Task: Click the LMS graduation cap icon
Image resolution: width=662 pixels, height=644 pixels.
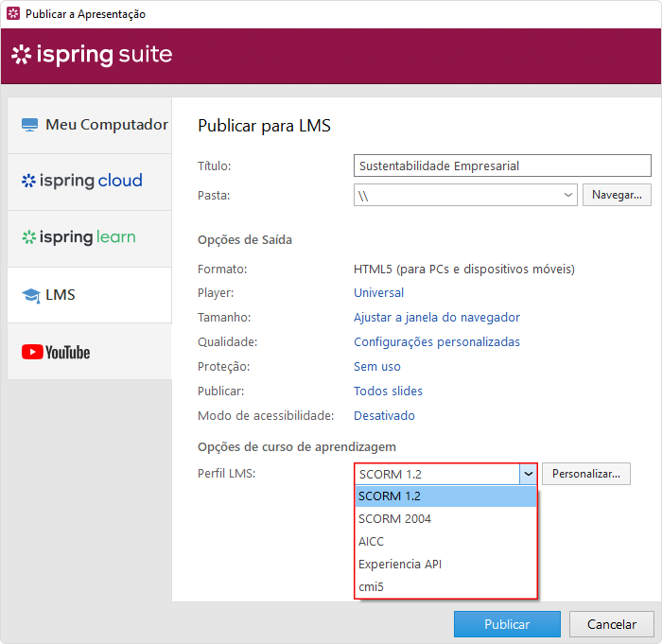Action: click(x=31, y=295)
